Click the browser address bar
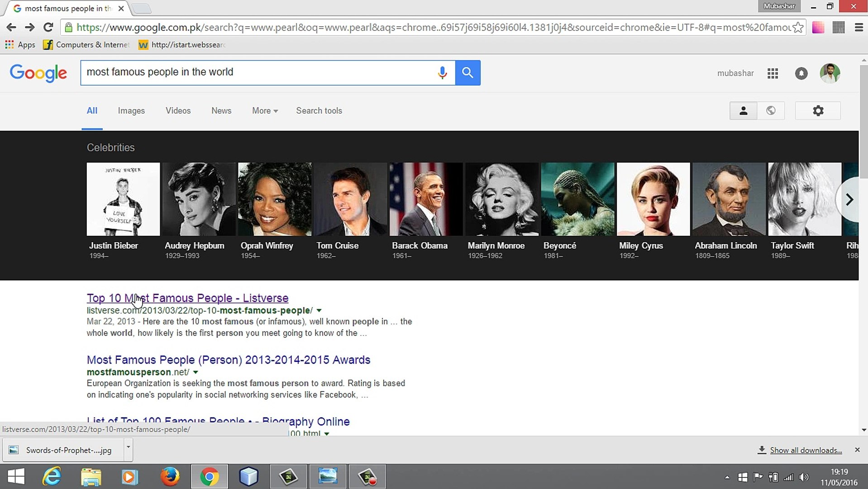This screenshot has height=489, width=868. click(434, 27)
